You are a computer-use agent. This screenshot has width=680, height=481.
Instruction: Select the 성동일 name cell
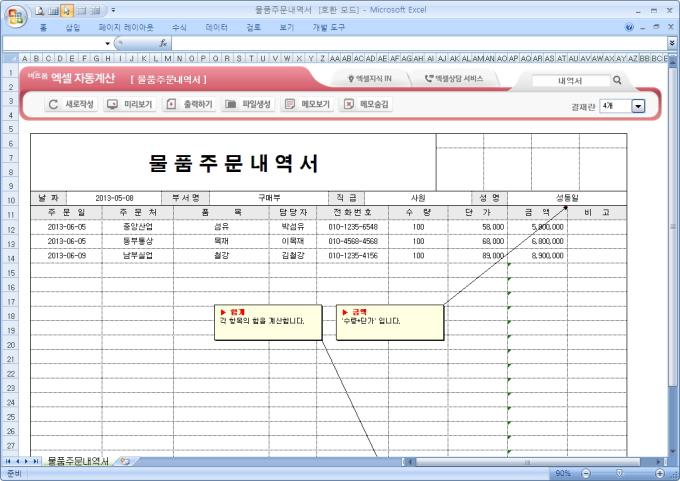[567, 198]
